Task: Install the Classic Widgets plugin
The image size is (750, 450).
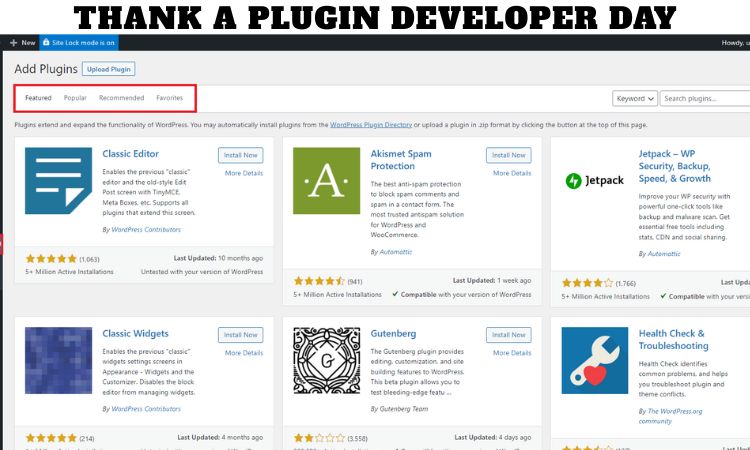Action: tap(241, 335)
